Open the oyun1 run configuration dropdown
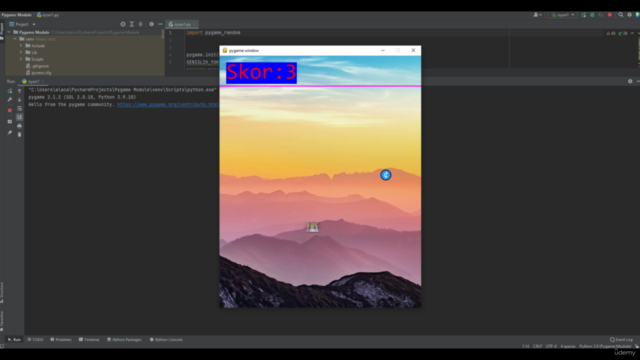This screenshot has height=360, width=640. 563,15
